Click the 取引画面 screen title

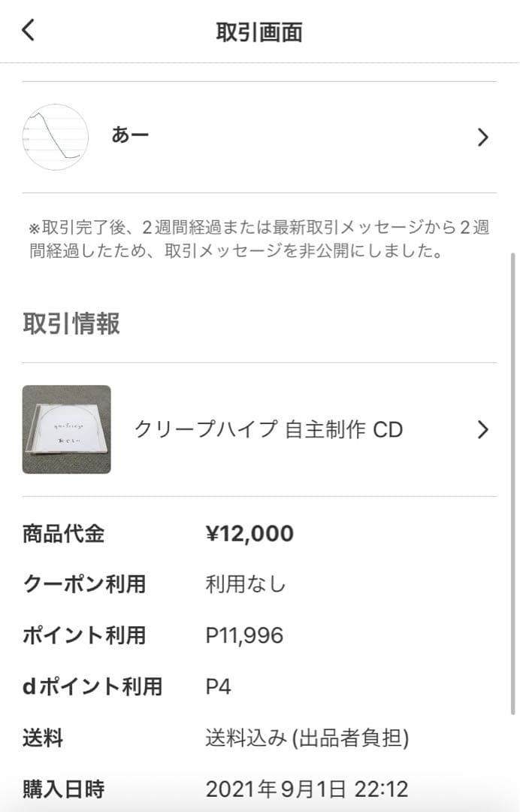tap(260, 30)
